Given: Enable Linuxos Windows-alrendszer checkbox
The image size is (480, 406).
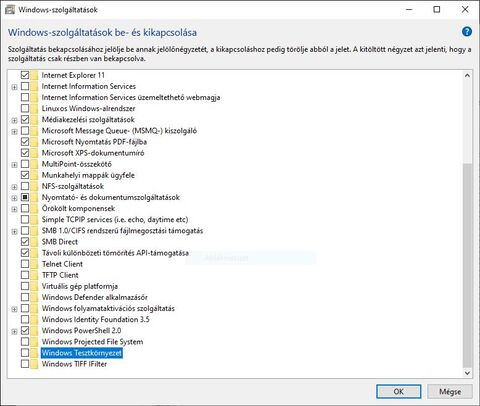Looking at the screenshot, I should (x=25, y=108).
